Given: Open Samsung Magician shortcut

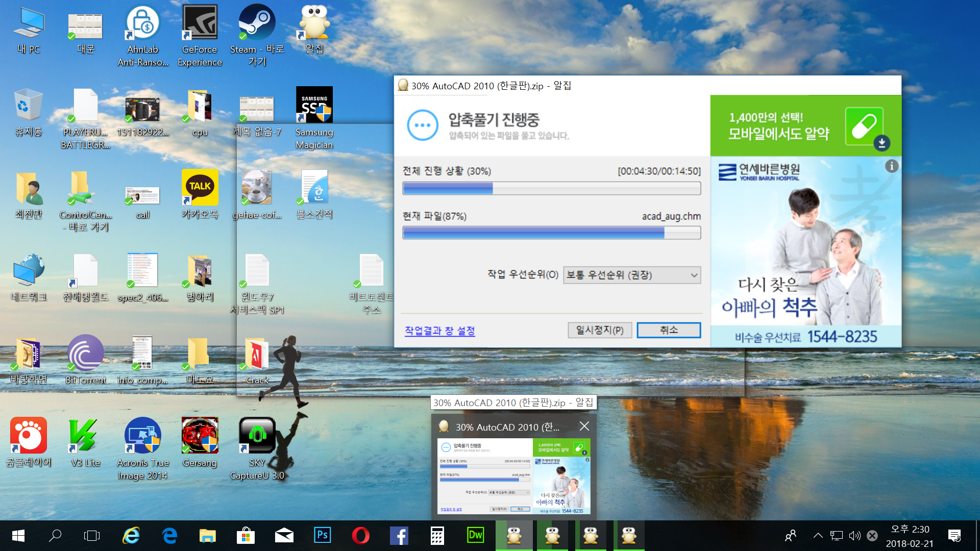Looking at the screenshot, I should pos(314,118).
